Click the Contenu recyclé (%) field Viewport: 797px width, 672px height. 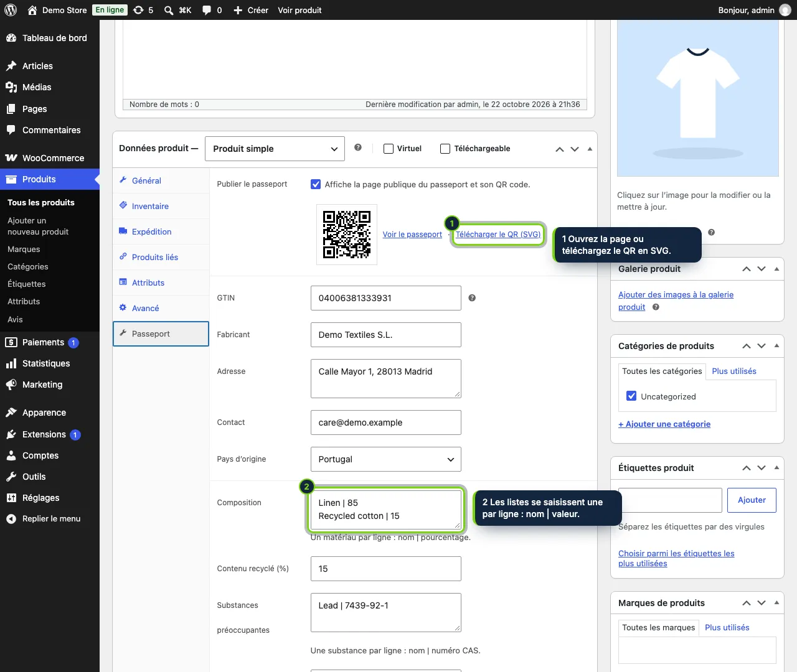(386, 569)
